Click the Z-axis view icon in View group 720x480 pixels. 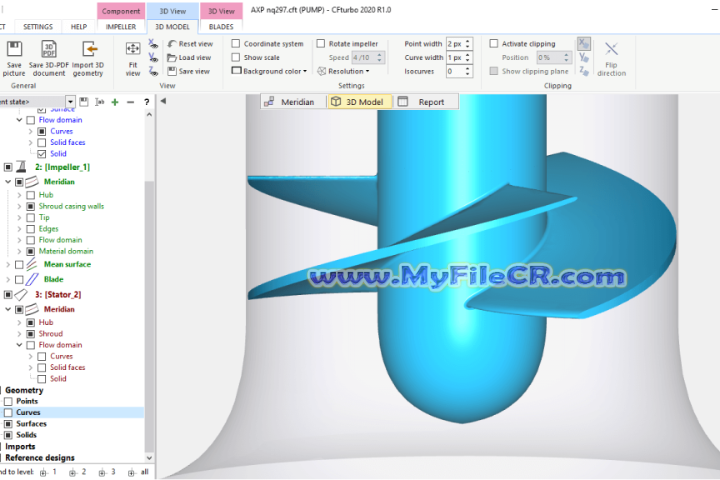[153, 71]
